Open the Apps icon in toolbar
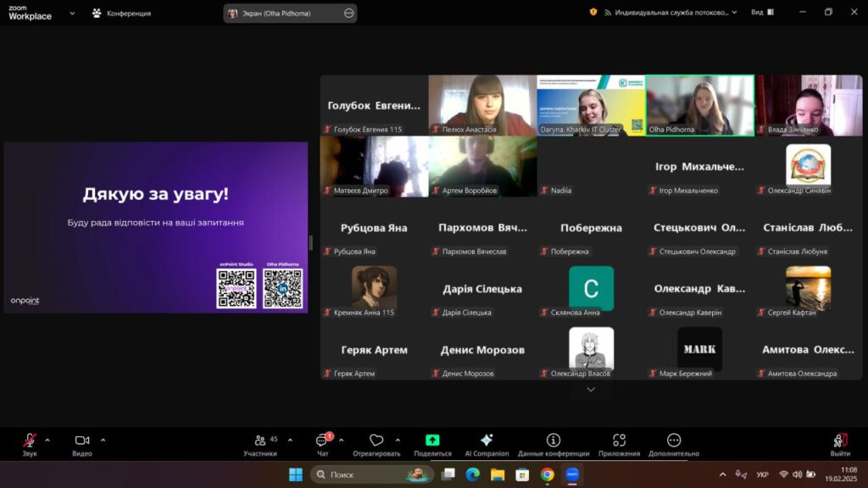 [x=619, y=441]
